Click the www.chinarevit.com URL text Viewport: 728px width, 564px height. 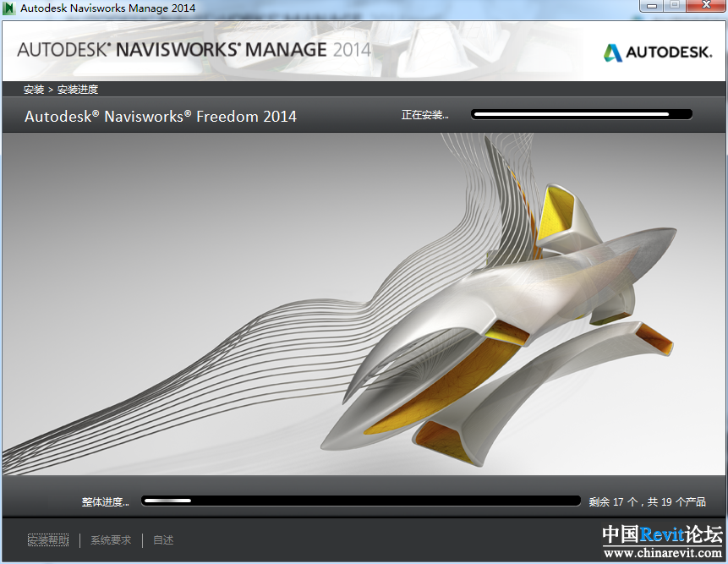click(x=662, y=553)
